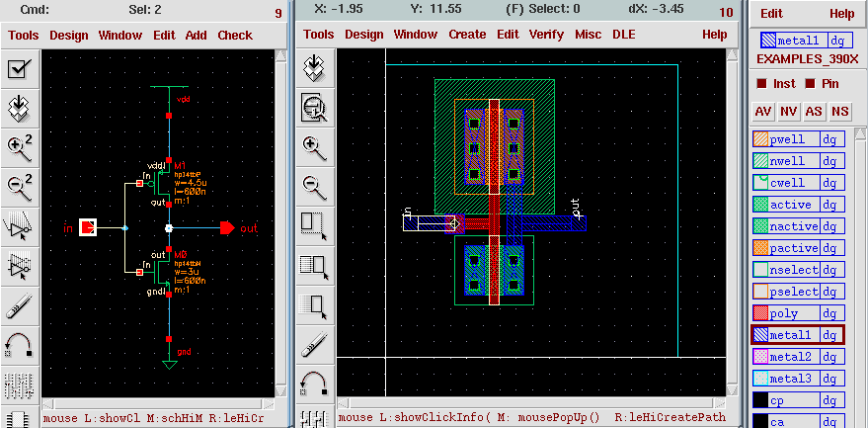Zoom in by 2 in schematic window
This screenshot has height=428, width=868.
[20, 147]
